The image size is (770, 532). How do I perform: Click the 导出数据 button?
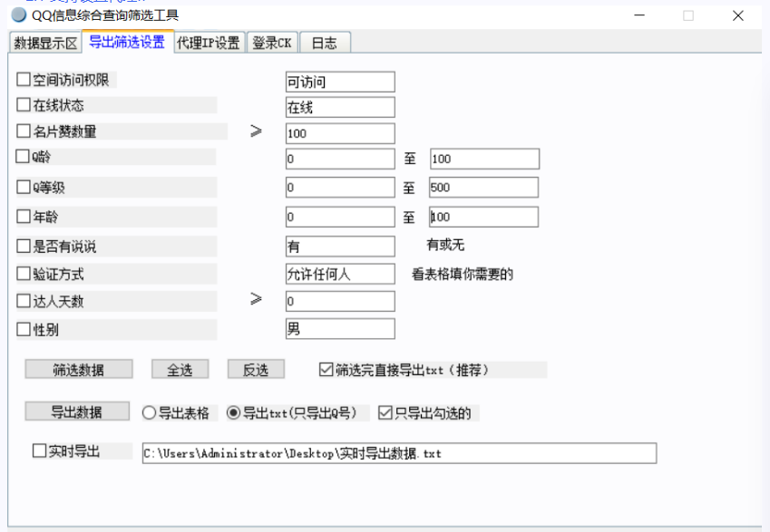(77, 411)
